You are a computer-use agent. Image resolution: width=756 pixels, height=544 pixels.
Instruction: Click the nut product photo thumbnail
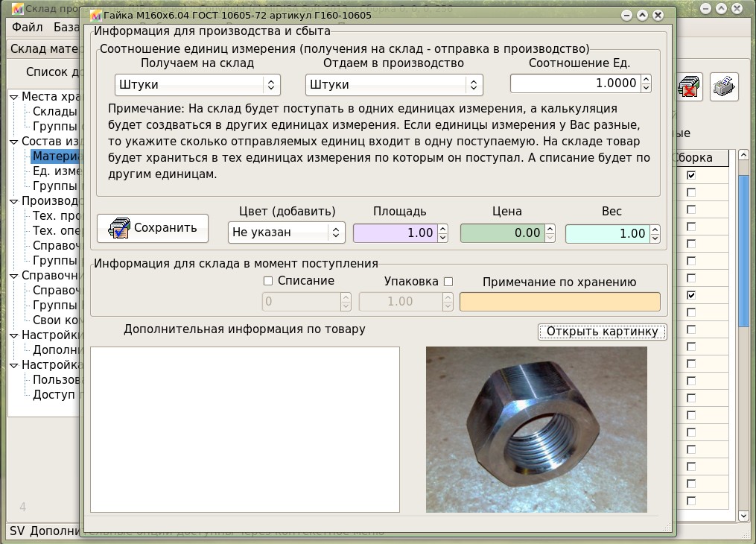(536, 429)
